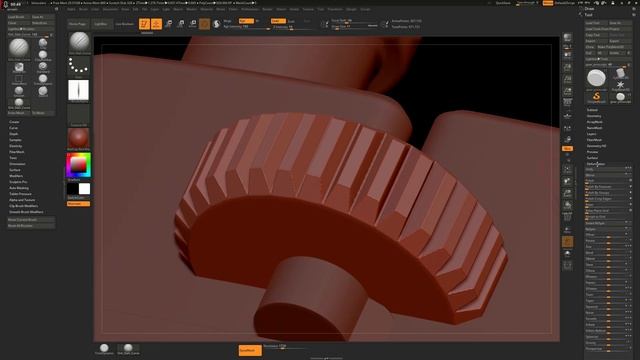
Task: Open the current brush thumbnail in left shelf
Action: pos(79,43)
